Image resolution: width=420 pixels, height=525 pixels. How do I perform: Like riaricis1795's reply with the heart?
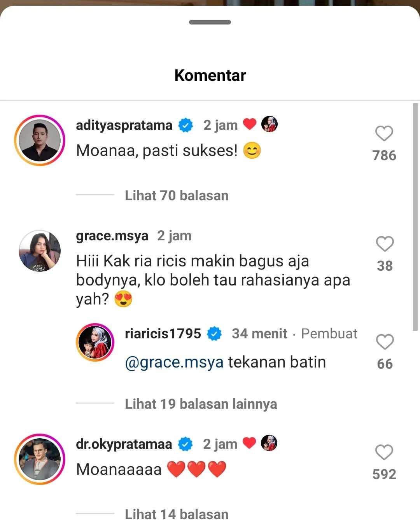click(385, 342)
